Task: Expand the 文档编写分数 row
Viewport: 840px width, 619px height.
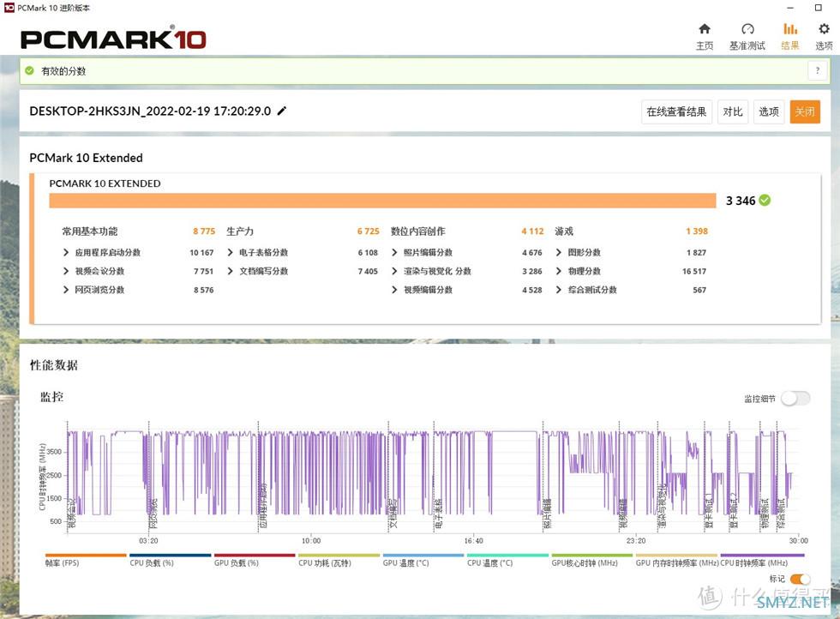Action: pos(230,271)
